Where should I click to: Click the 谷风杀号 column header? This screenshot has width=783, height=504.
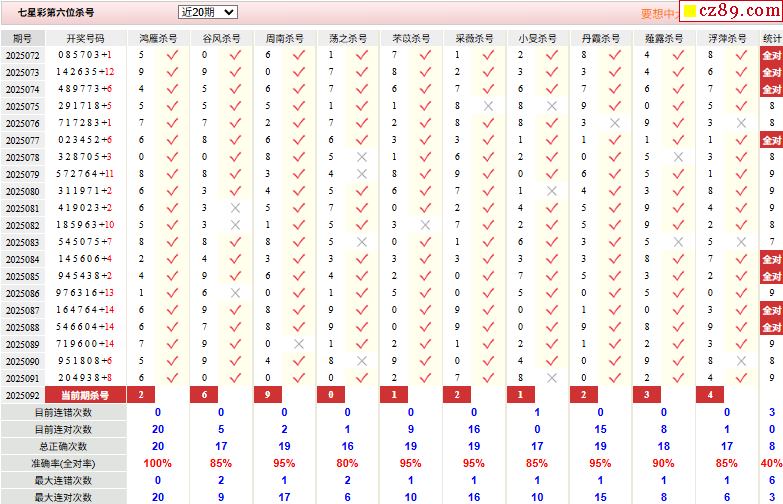221,38
